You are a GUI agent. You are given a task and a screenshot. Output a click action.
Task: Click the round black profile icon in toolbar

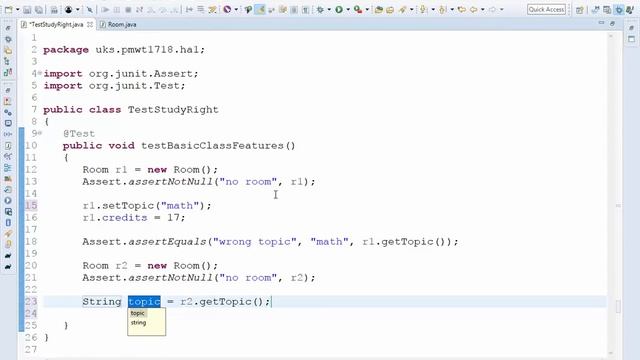coord(69,9)
